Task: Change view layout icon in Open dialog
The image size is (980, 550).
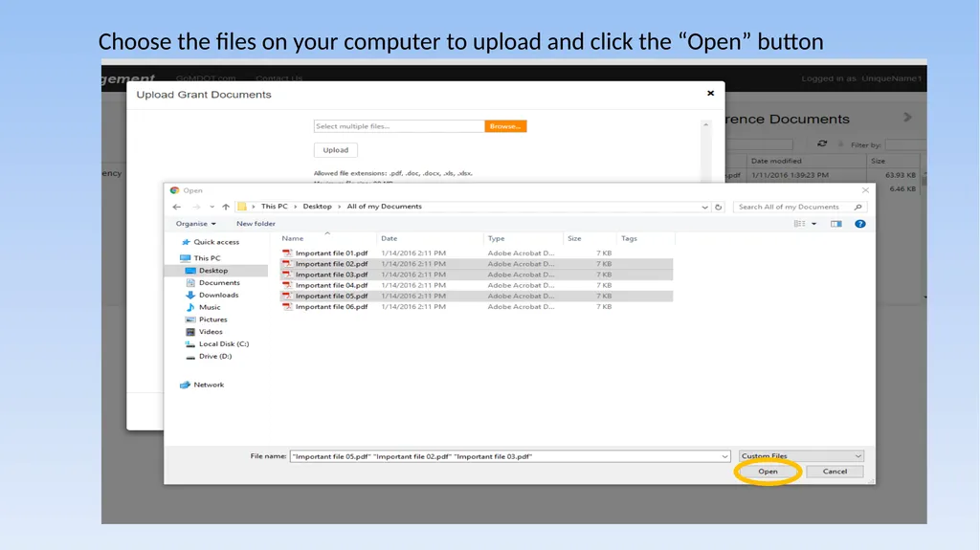Action: pos(799,224)
